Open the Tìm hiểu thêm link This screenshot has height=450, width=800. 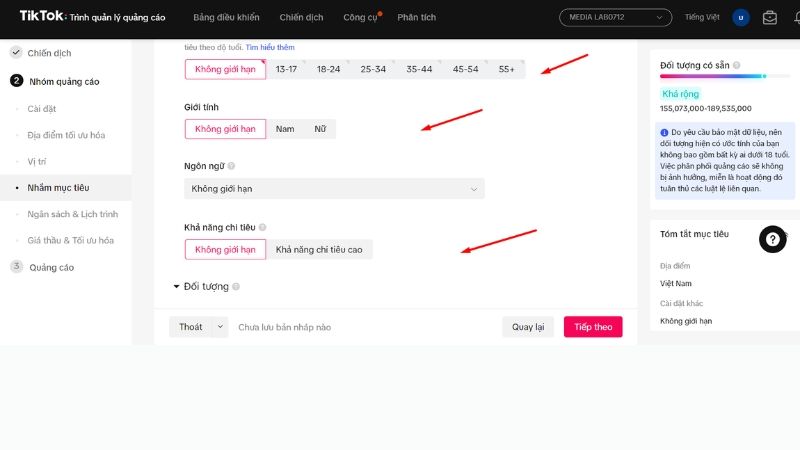[270, 47]
